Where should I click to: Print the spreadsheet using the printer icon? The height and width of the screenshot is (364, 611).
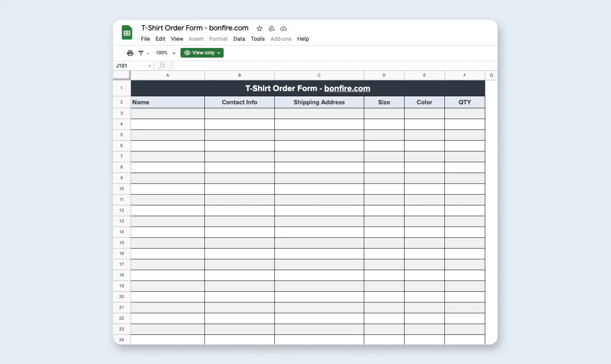[130, 53]
